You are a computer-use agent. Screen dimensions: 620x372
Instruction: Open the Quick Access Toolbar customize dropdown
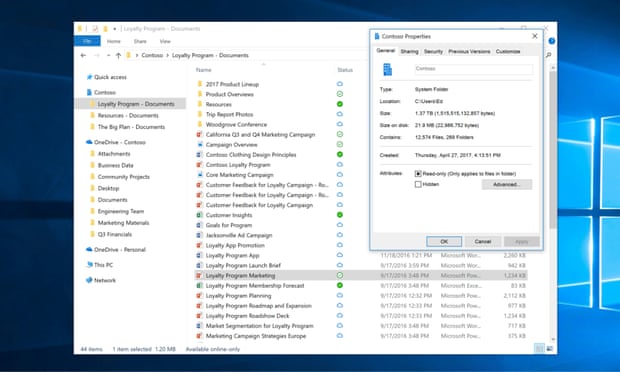[x=115, y=29]
